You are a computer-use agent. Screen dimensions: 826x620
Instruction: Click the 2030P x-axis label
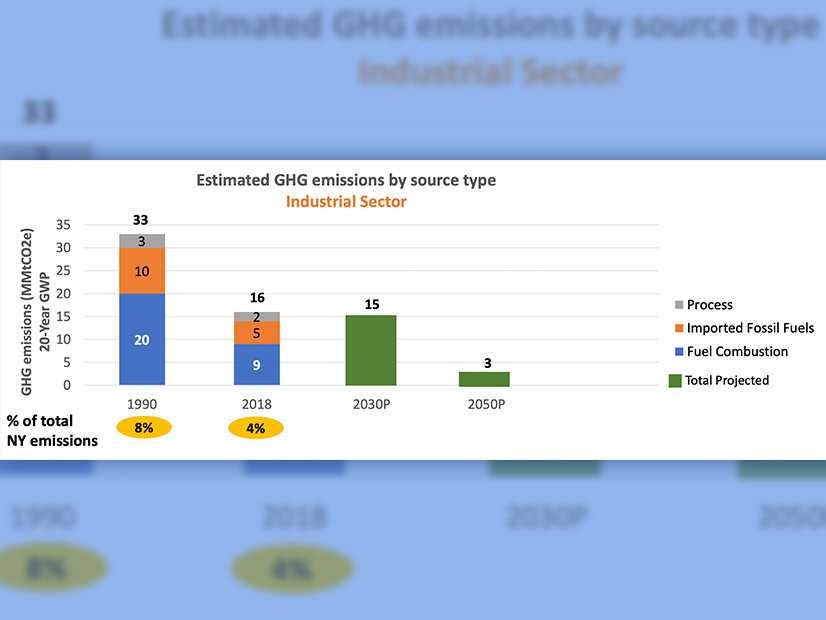371,403
